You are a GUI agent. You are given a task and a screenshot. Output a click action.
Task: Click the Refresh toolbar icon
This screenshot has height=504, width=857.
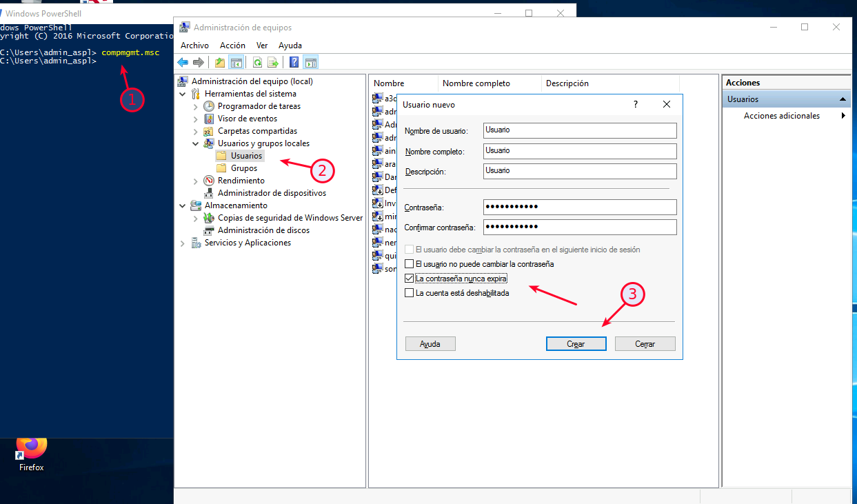point(257,63)
